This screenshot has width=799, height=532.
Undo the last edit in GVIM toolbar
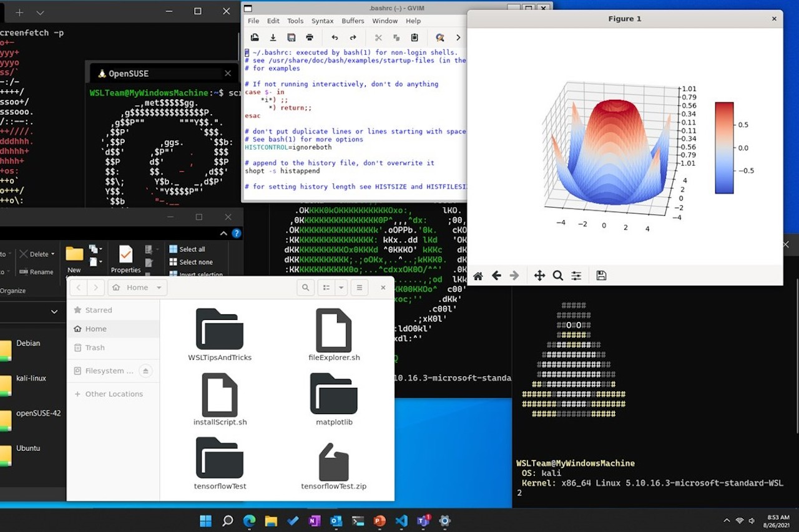pos(335,38)
